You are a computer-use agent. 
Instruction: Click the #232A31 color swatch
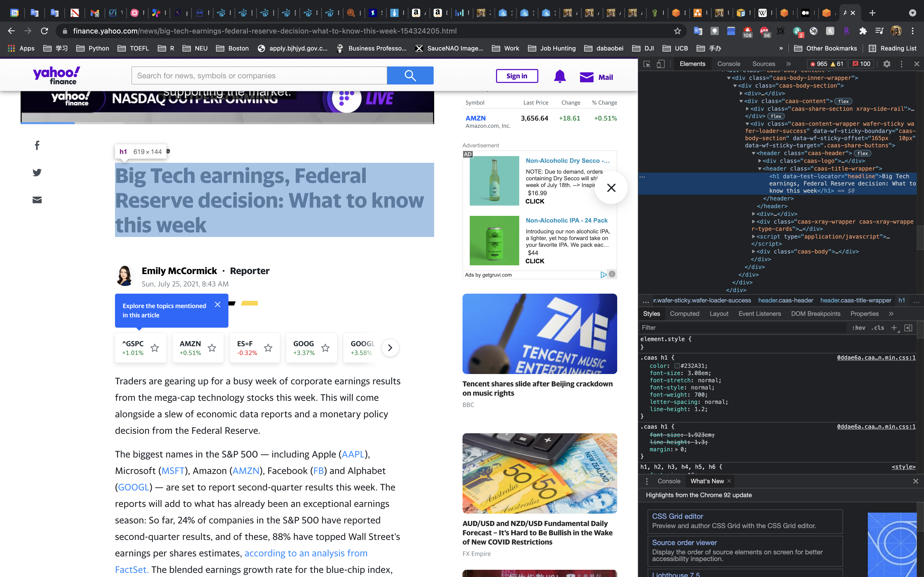tap(676, 366)
